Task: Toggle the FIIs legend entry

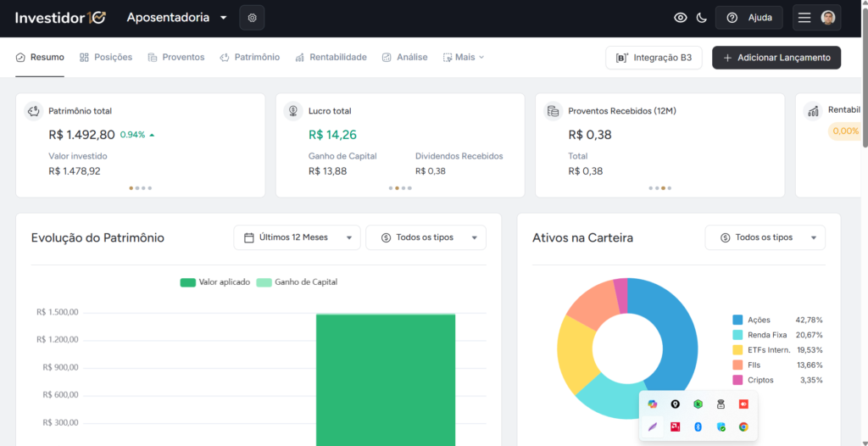Action: (x=778, y=365)
